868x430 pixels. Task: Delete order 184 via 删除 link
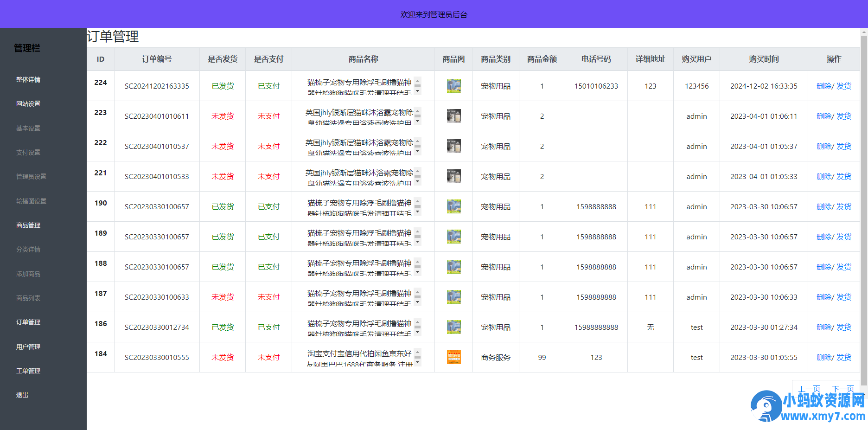[x=823, y=357]
